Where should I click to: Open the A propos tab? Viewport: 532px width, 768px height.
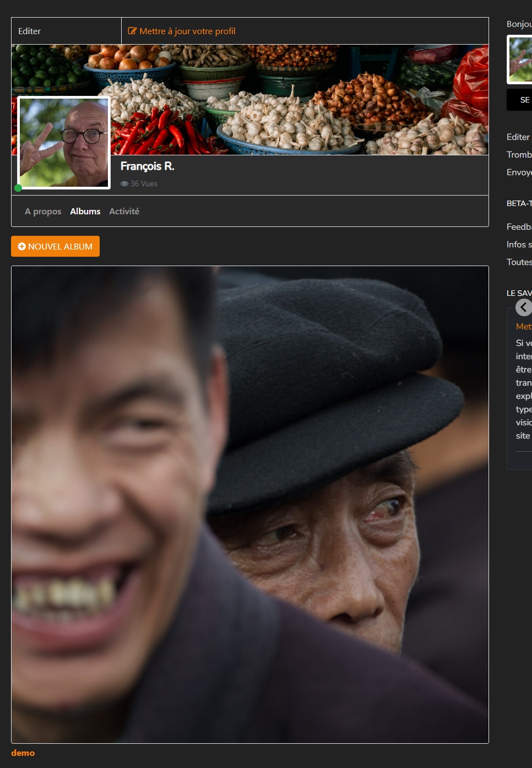43,212
